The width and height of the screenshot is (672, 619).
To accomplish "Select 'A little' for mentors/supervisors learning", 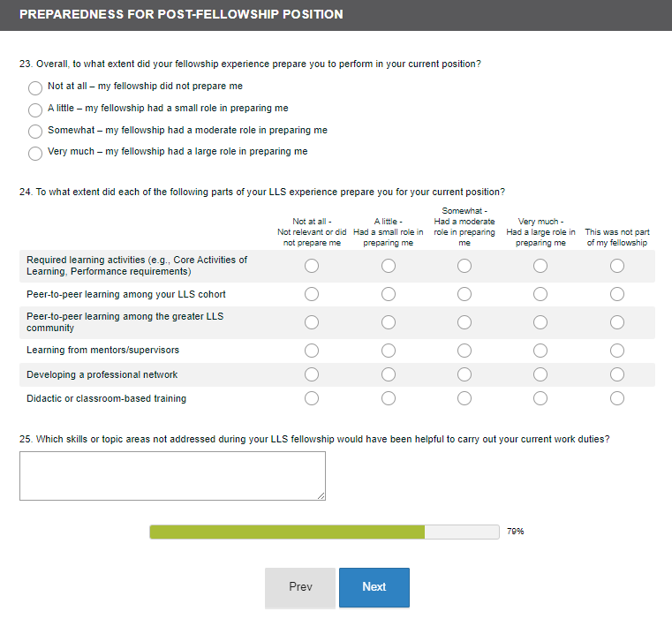I will coord(389,351).
